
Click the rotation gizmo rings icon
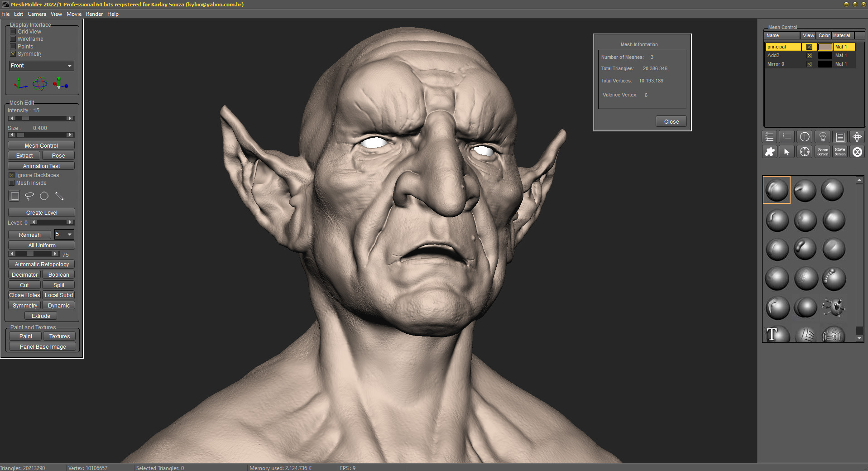coord(40,83)
